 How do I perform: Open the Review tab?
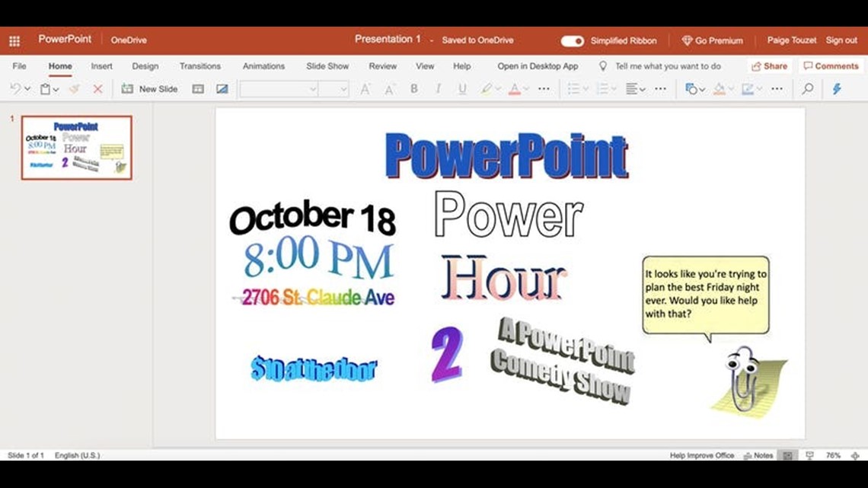coord(383,65)
